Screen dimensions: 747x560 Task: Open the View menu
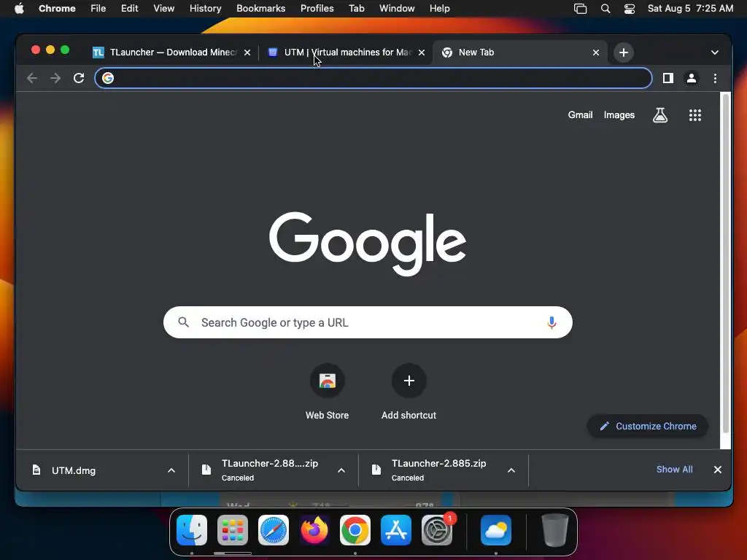point(163,9)
